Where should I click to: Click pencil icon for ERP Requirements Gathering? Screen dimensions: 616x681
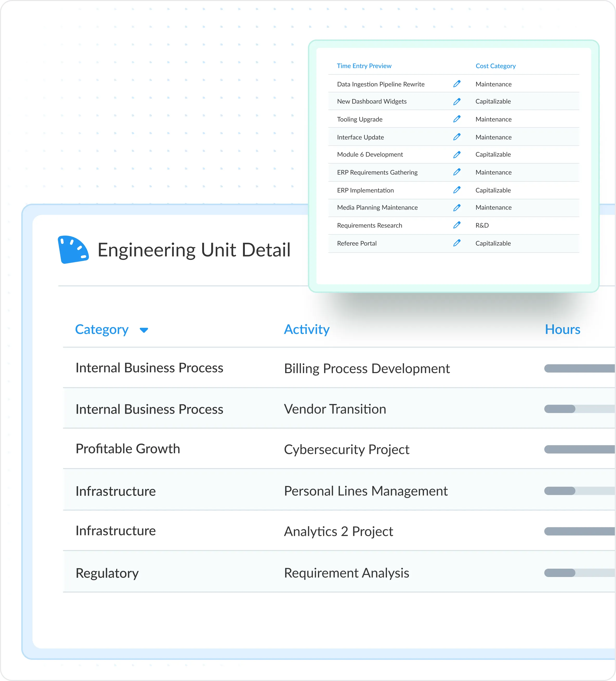pyautogui.click(x=457, y=172)
